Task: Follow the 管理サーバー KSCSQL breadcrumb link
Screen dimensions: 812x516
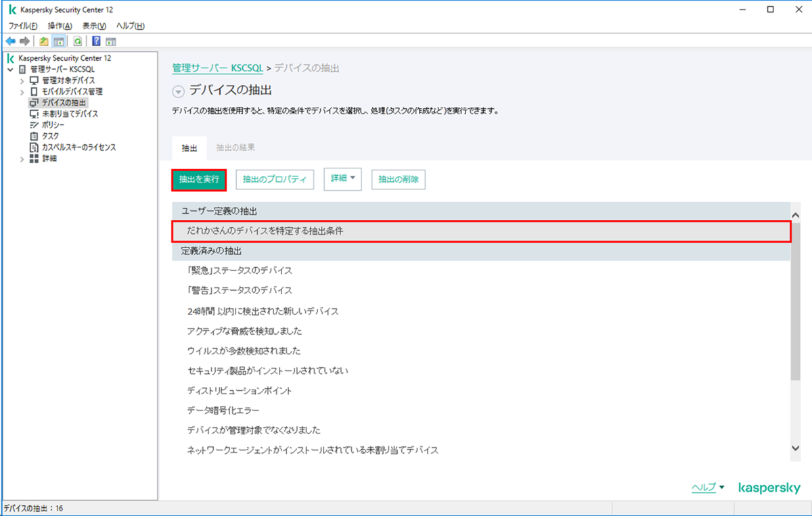Action: [218, 68]
